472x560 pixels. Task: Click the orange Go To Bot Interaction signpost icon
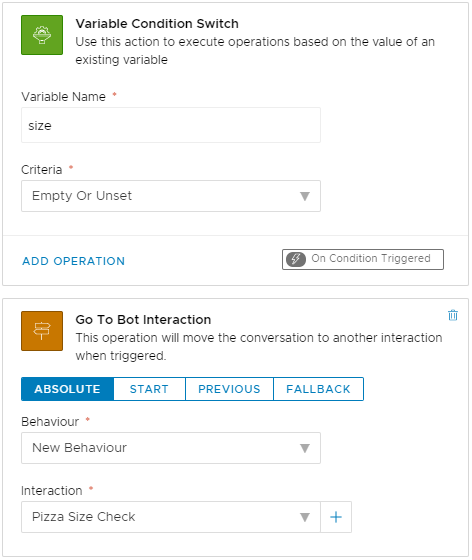(x=42, y=331)
